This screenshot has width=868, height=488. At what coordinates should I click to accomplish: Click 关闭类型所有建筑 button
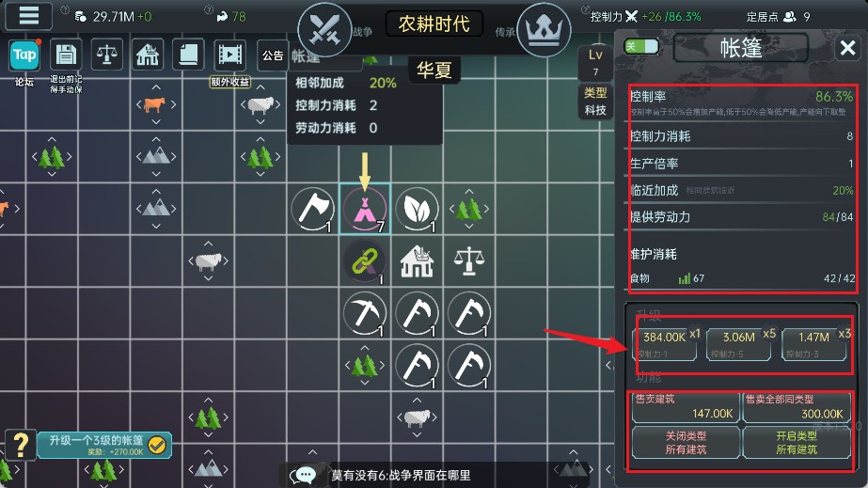[686, 443]
